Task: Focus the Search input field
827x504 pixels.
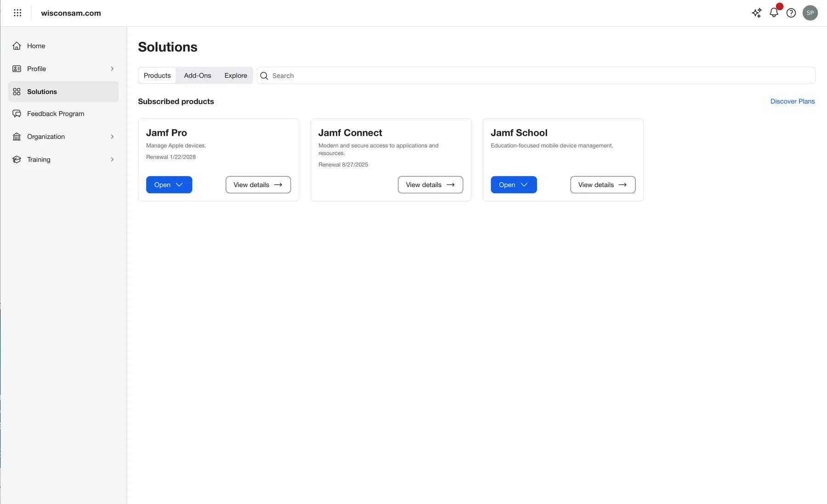Action: tap(536, 76)
